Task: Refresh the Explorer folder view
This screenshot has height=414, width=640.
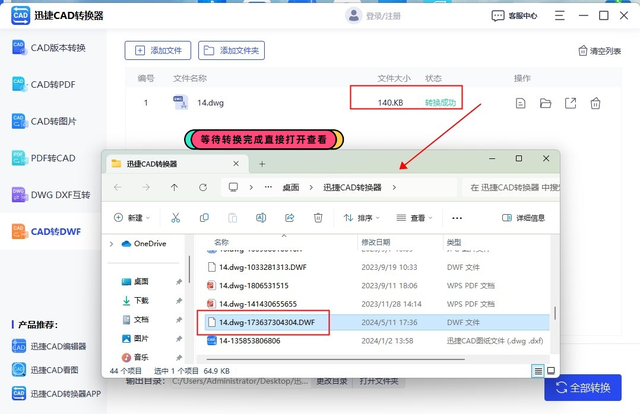Action: 203,187
